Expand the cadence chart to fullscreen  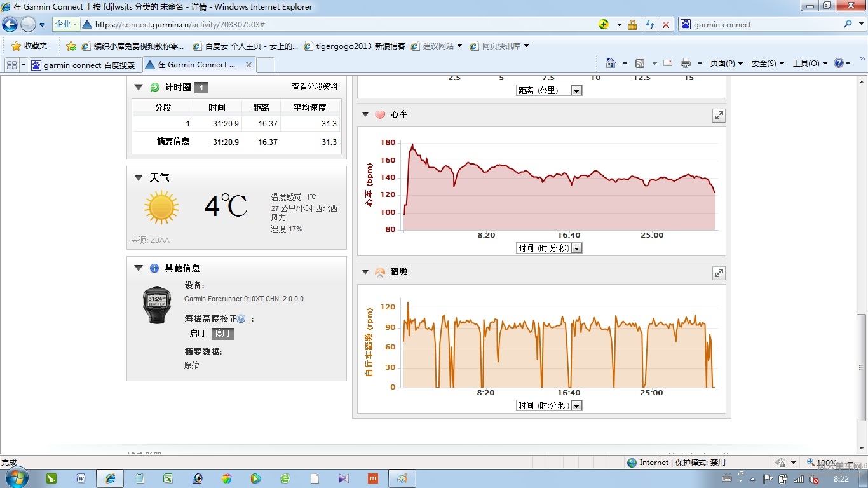(x=719, y=273)
